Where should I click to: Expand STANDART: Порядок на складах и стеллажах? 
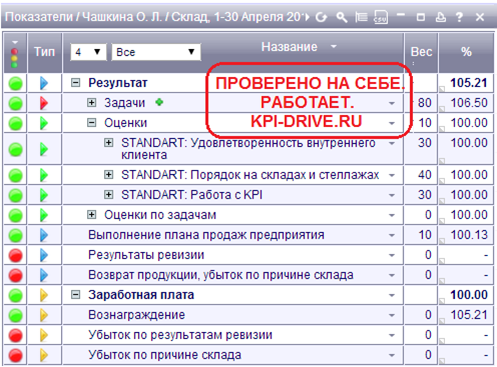point(108,174)
